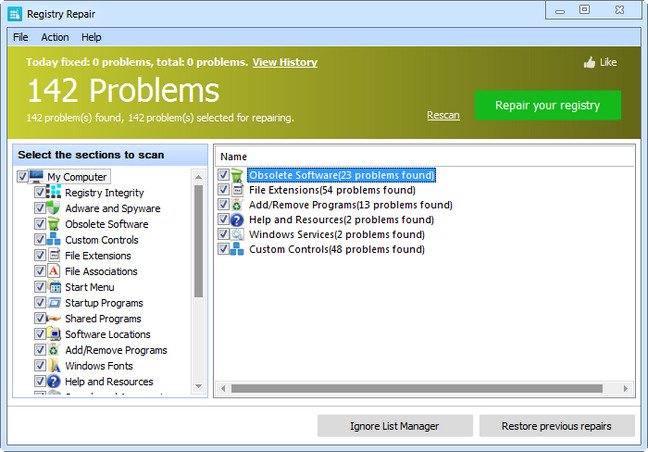Open the Action menu
The height and width of the screenshot is (452, 648).
pos(55,37)
